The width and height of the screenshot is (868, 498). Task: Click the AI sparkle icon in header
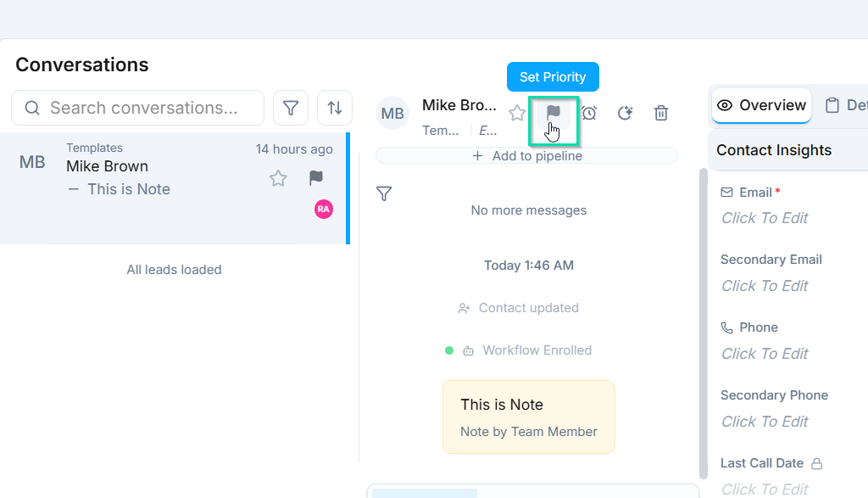pyautogui.click(x=625, y=113)
